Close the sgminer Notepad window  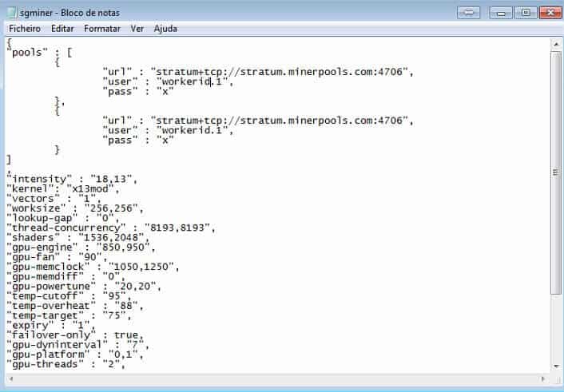(x=550, y=13)
